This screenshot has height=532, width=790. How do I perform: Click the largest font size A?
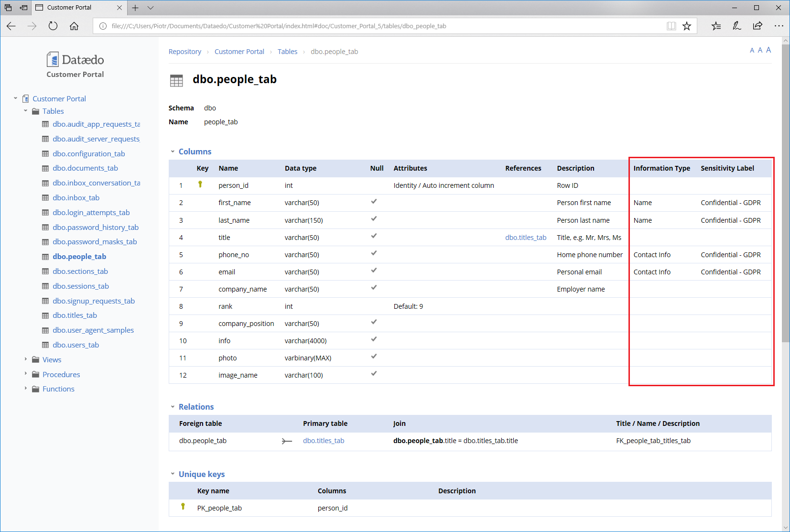(x=768, y=50)
